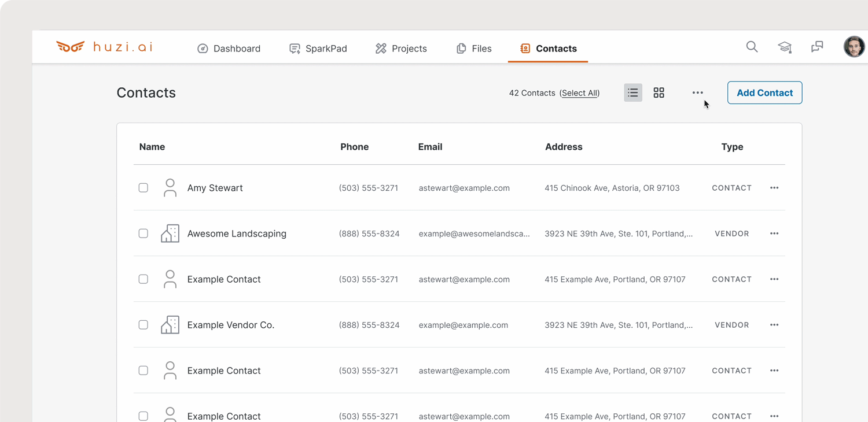Click email example@awesomelandsca...
Viewport: 868px width, 422px height.
point(474,234)
